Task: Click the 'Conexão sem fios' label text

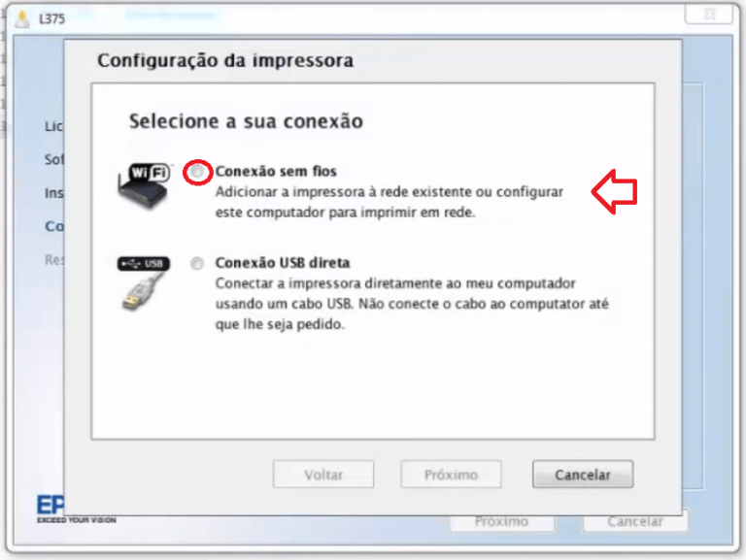Action: [276, 171]
